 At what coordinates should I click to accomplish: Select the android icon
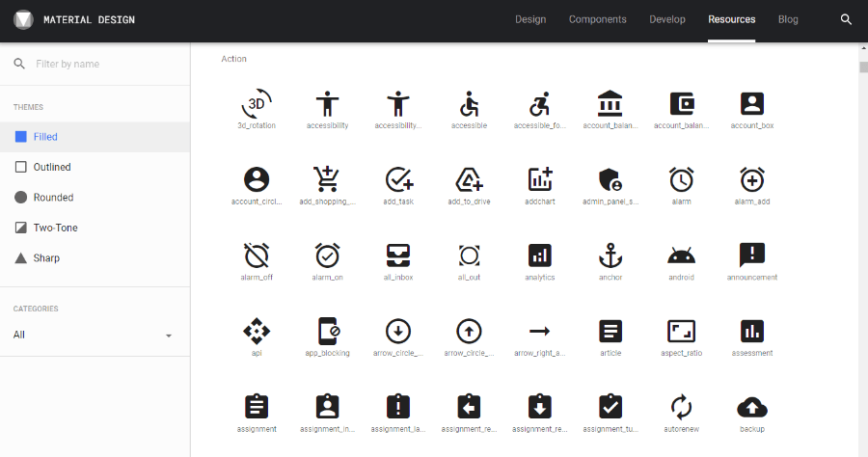pyautogui.click(x=682, y=256)
